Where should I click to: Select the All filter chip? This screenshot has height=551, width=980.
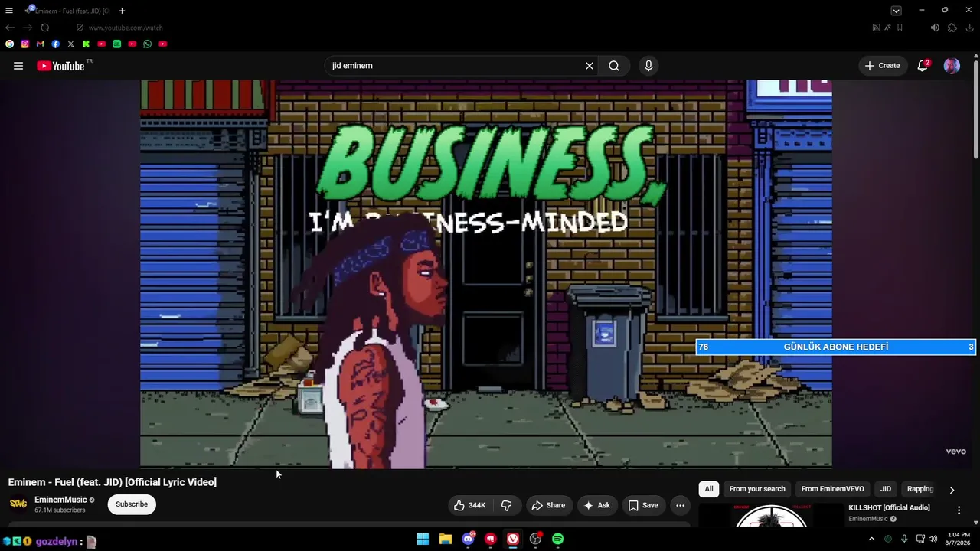coord(709,489)
